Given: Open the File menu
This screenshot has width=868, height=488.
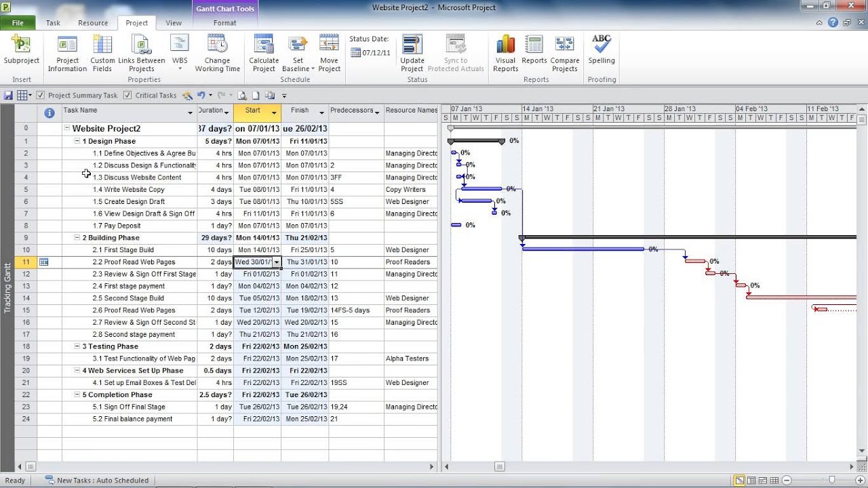Looking at the screenshot, I should [x=18, y=22].
